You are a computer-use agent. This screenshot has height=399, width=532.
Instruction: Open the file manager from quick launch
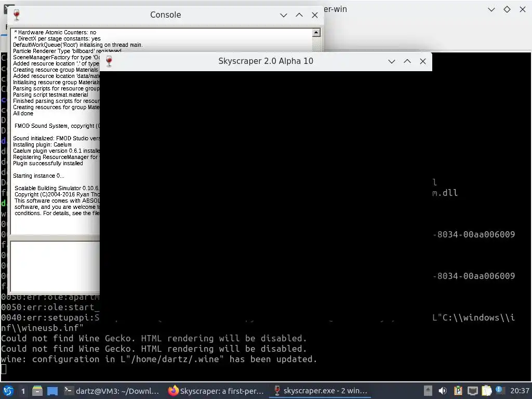pyautogui.click(x=37, y=391)
